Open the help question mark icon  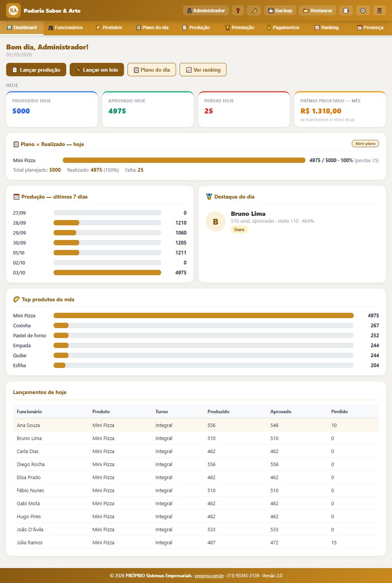[x=238, y=10]
